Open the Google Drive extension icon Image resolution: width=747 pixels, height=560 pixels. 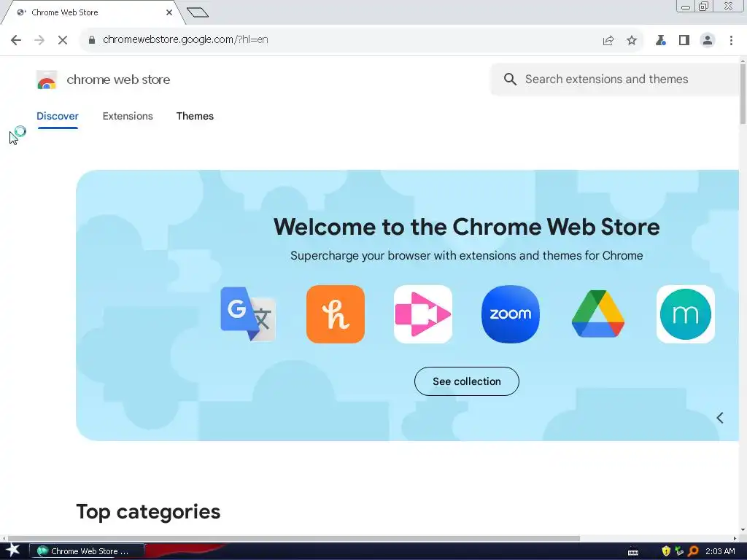[598, 314]
